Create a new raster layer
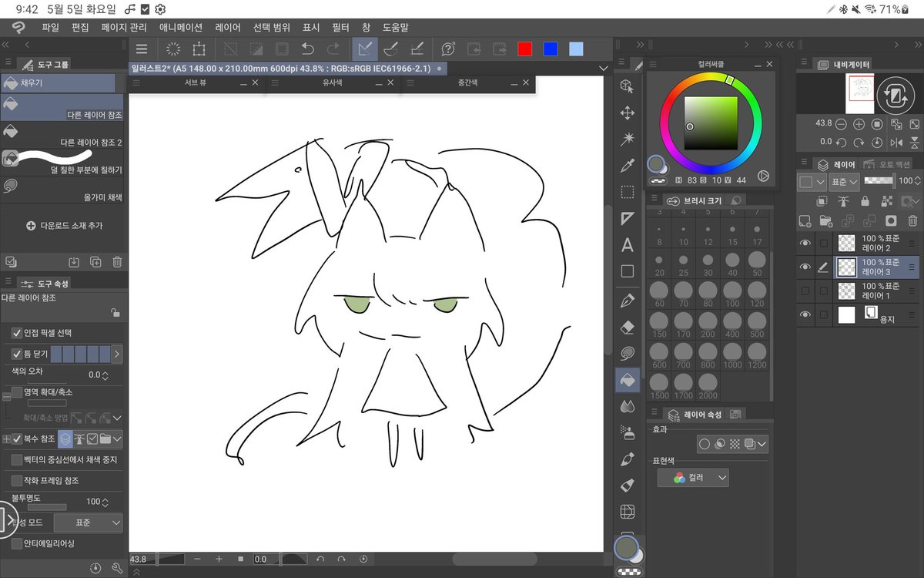This screenshot has height=578, width=924. (805, 220)
